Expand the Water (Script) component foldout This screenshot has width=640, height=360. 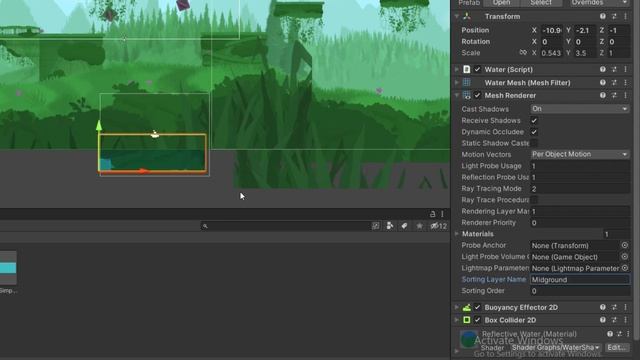[x=457, y=69]
